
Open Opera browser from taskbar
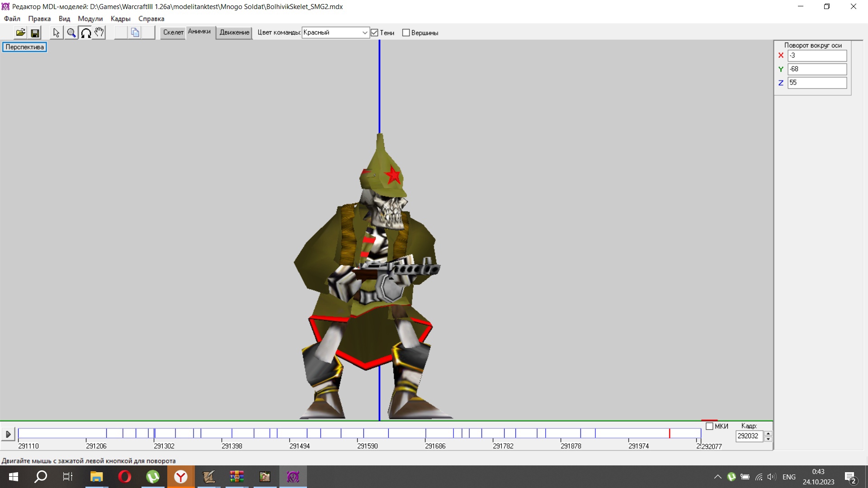(124, 477)
